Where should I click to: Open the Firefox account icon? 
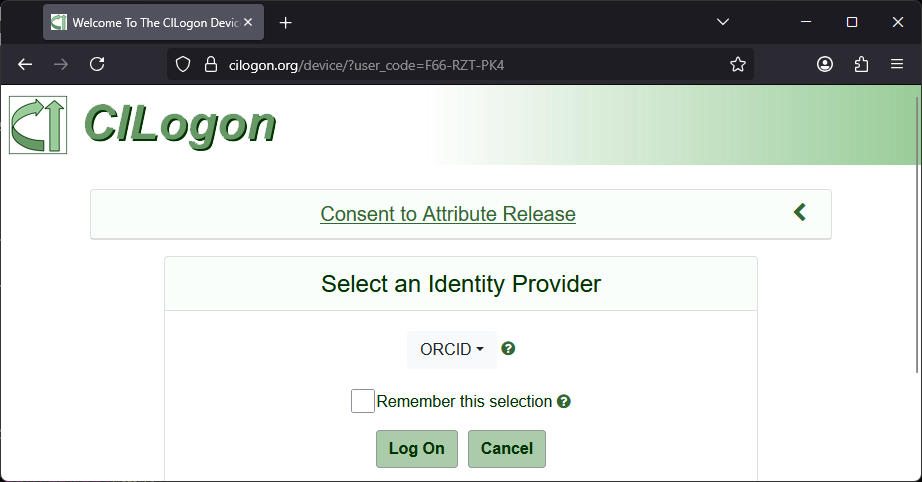825,64
